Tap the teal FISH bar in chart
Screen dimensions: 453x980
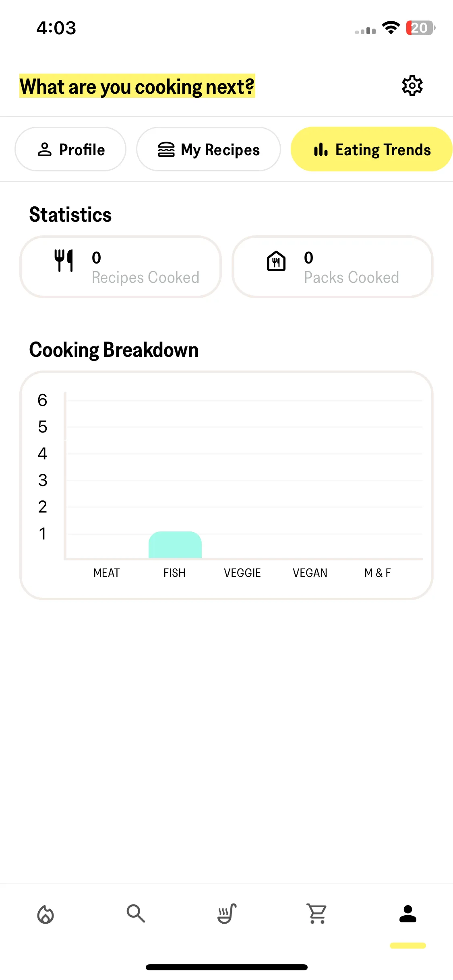point(175,545)
